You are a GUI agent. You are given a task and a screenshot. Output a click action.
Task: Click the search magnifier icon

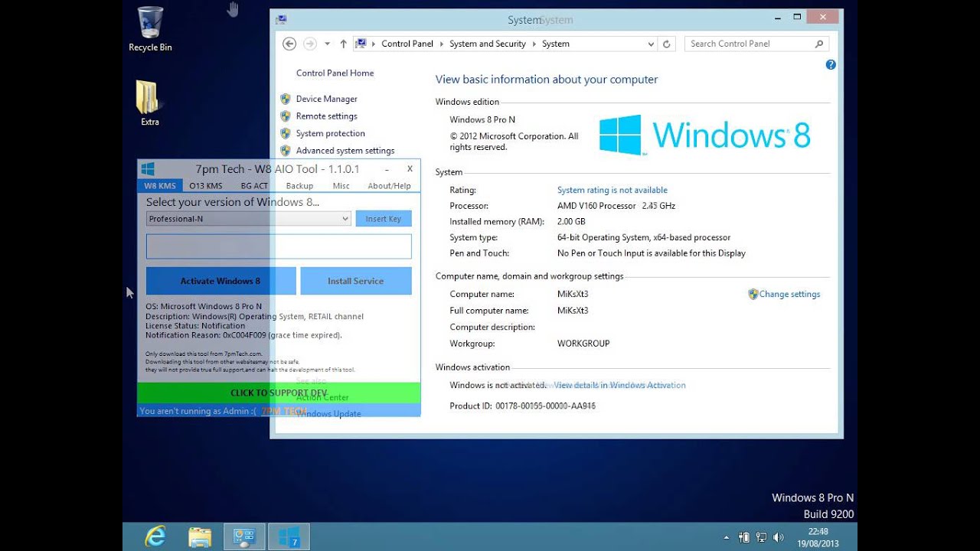point(819,44)
